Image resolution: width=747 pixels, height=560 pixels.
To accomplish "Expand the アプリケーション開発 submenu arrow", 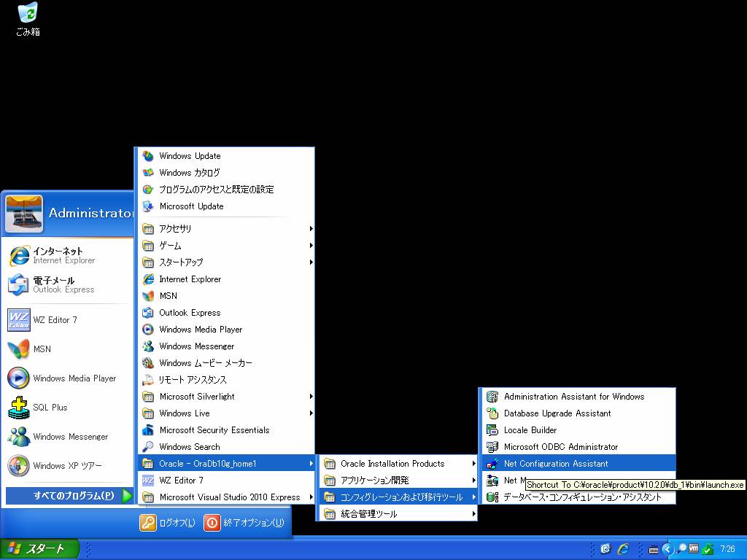I will [474, 480].
